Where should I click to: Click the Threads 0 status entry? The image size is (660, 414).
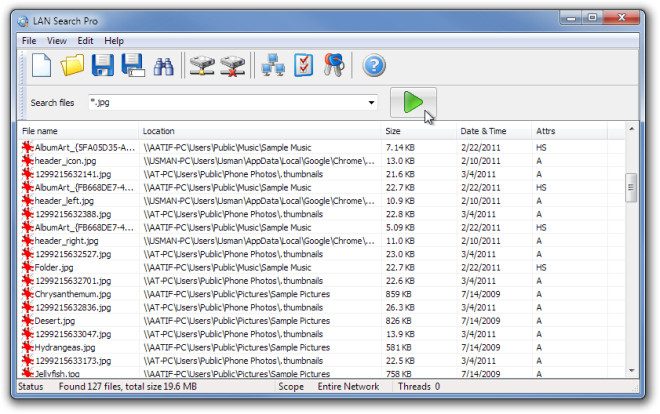click(419, 387)
